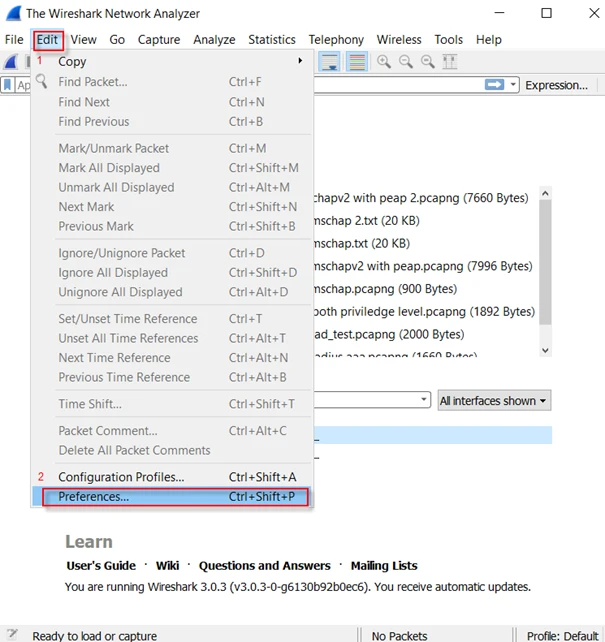Click the display filter bookmark icon
Screen dimensions: 605x642
pyautogui.click(x=8, y=85)
